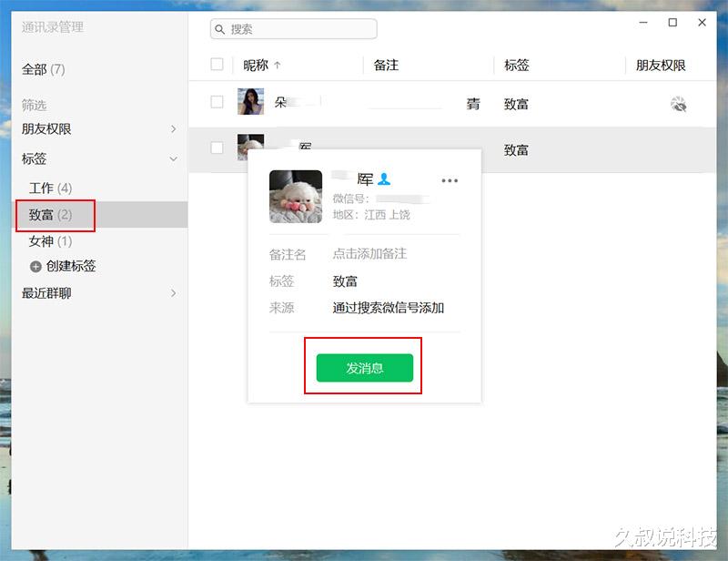
Task: Click the moments privacy icon on 朵's row
Action: pos(678,104)
